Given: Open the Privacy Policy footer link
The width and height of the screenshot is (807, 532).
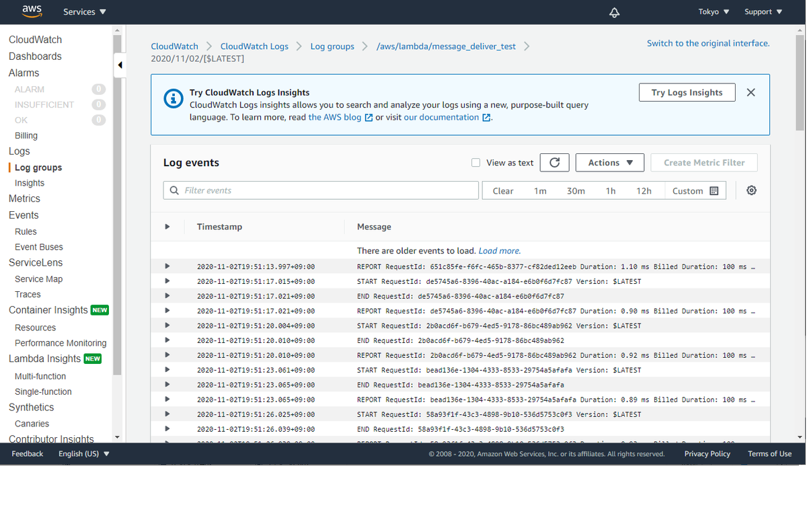Looking at the screenshot, I should (707, 454).
